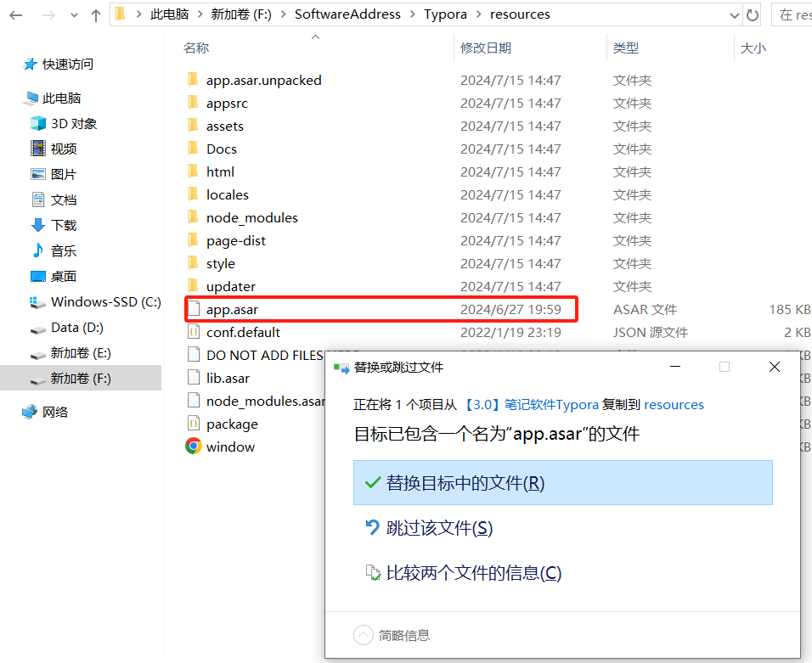Screen dimensions: 812x663
Task: Open 文档 folder in sidebar
Action: [x=54, y=199]
